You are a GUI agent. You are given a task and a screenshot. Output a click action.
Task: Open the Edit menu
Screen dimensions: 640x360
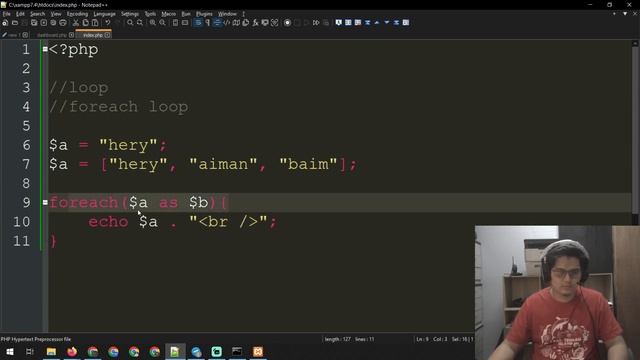[20, 14]
